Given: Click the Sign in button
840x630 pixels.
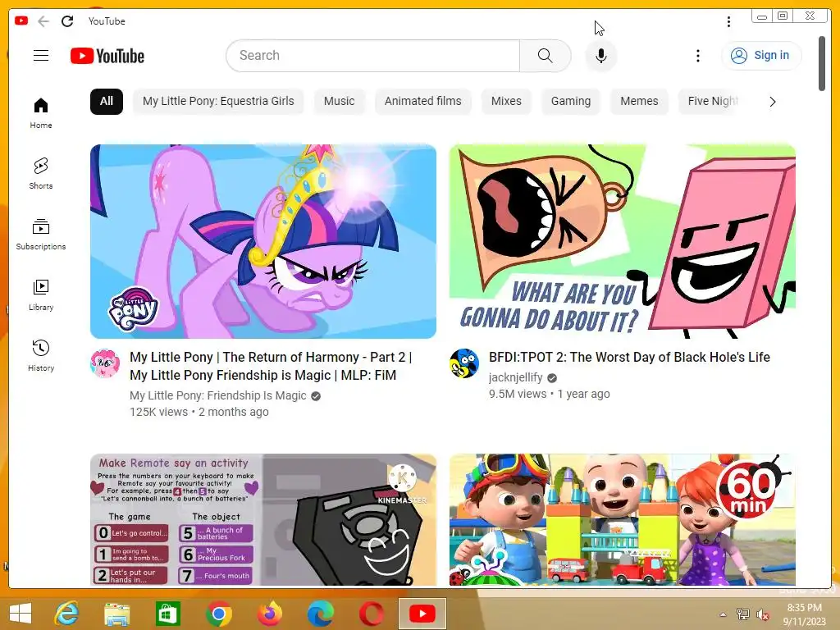Looking at the screenshot, I should [x=761, y=55].
